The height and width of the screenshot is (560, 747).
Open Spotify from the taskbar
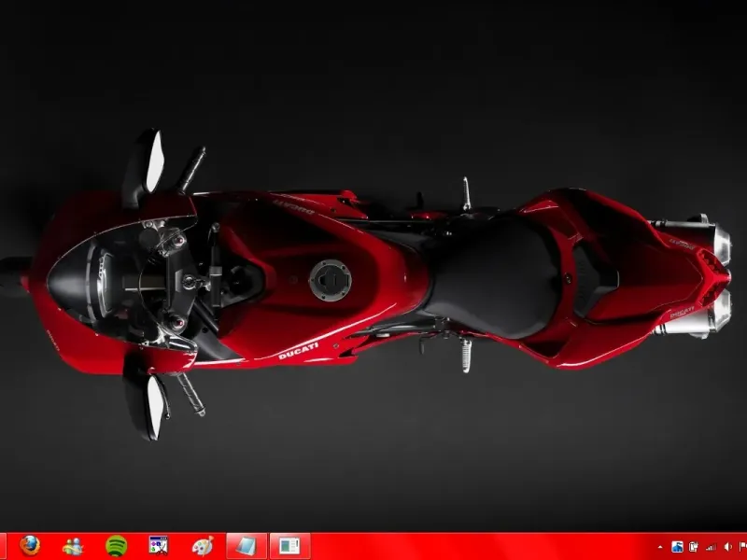116,545
